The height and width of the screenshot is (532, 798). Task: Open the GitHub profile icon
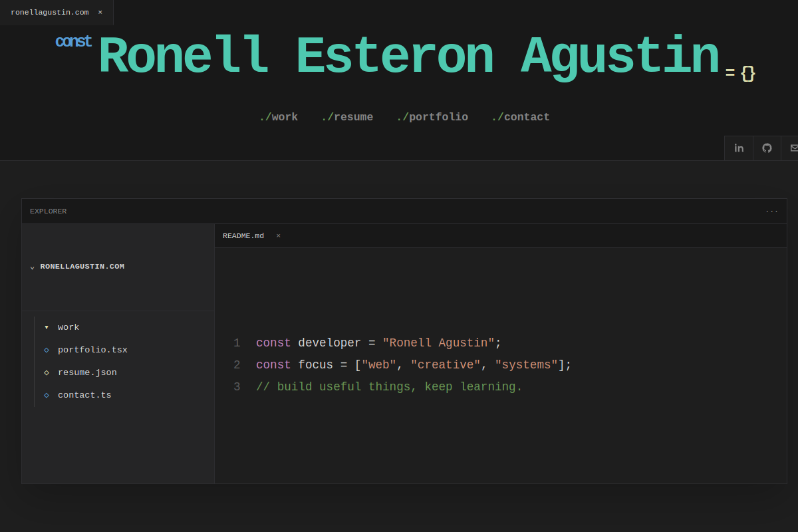pyautogui.click(x=767, y=148)
